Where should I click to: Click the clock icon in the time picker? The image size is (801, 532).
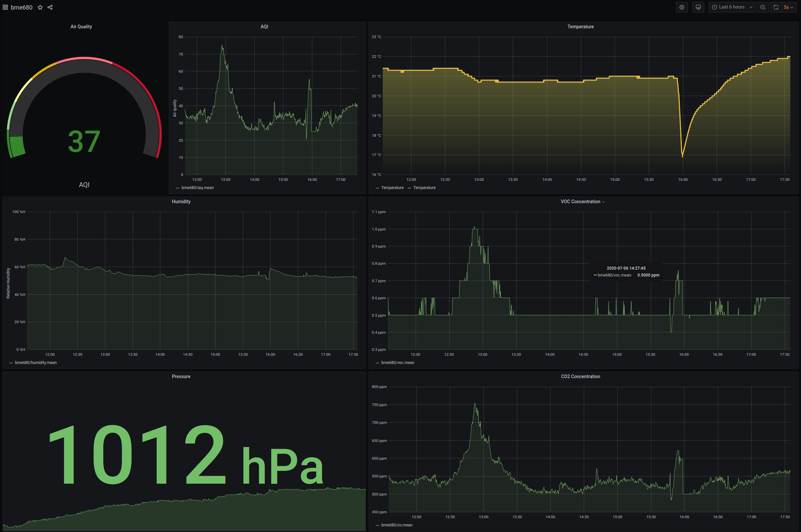tap(714, 7)
